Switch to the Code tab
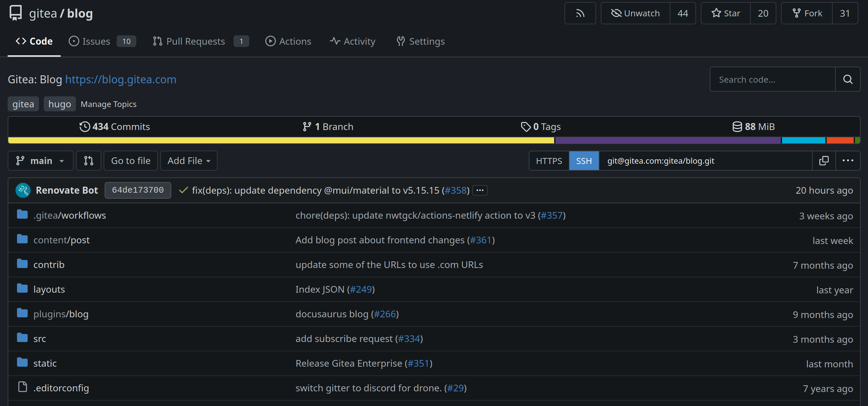Viewport: 868px width, 406px height. (x=34, y=41)
